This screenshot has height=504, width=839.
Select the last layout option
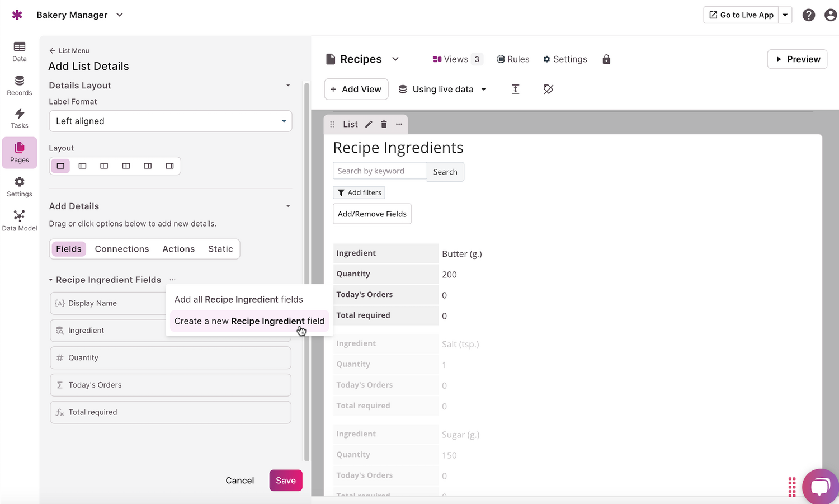click(x=169, y=166)
